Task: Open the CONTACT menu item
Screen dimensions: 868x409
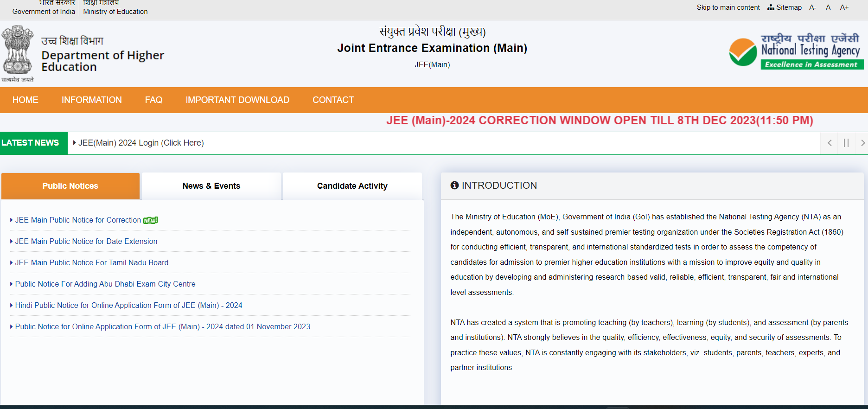Action: pos(333,100)
